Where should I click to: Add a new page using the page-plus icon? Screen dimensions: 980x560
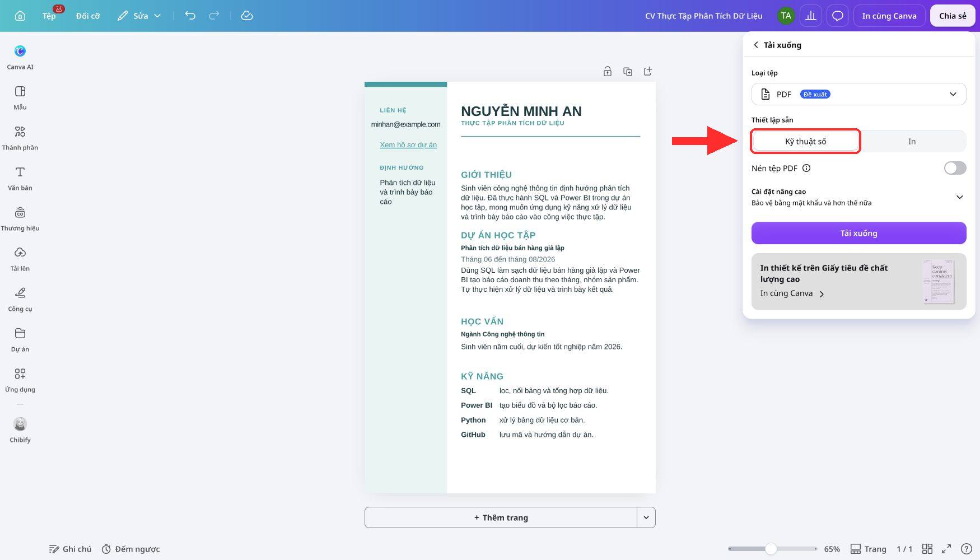[648, 71]
